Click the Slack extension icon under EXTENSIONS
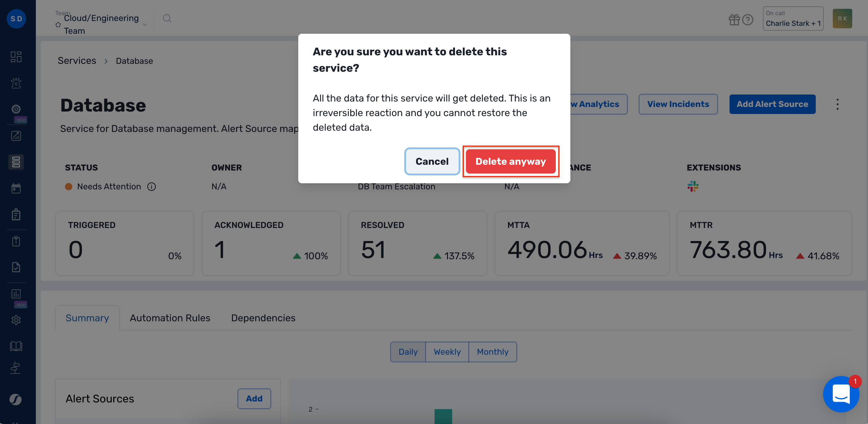 (692, 186)
